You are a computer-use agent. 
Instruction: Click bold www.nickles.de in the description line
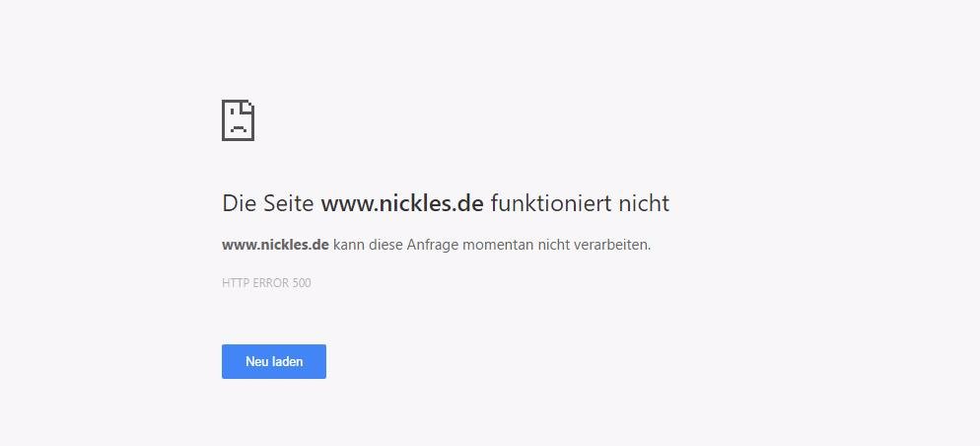click(275, 245)
